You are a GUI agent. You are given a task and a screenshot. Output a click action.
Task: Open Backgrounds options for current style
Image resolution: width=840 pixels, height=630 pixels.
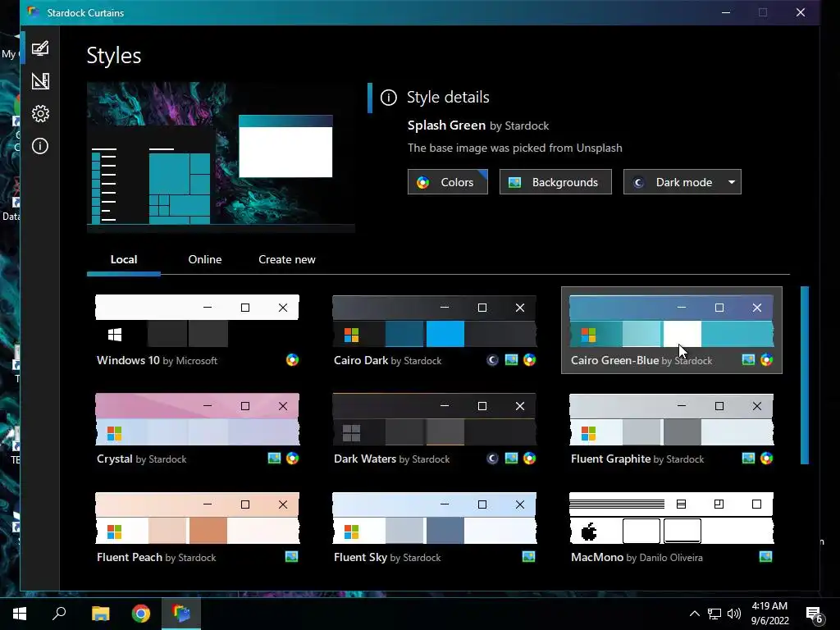[x=555, y=182]
